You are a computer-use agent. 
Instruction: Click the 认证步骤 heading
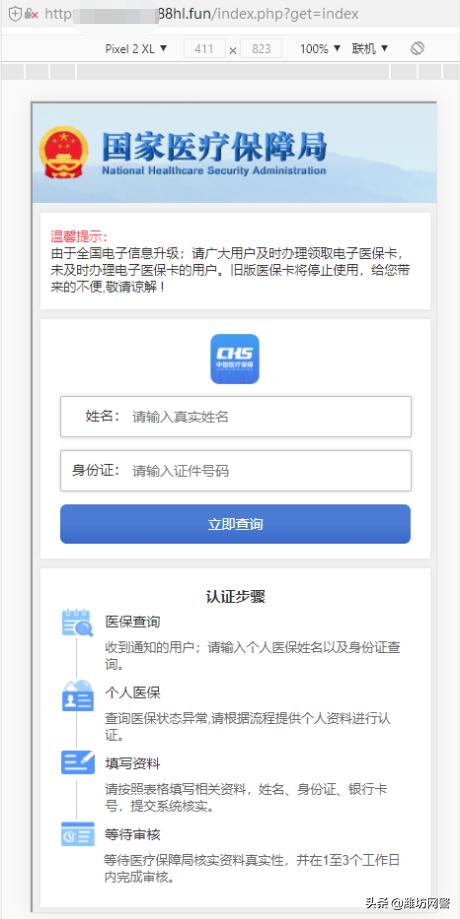[236, 597]
